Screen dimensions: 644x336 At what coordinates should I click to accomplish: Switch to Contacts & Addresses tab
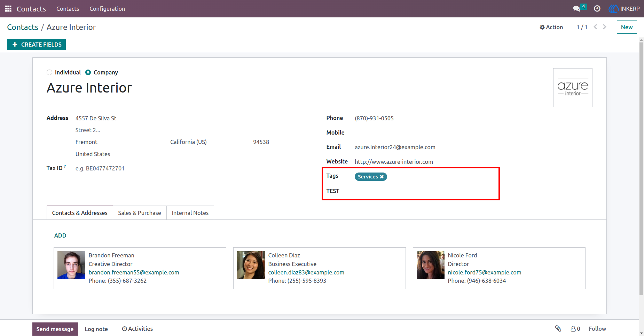(x=80, y=213)
